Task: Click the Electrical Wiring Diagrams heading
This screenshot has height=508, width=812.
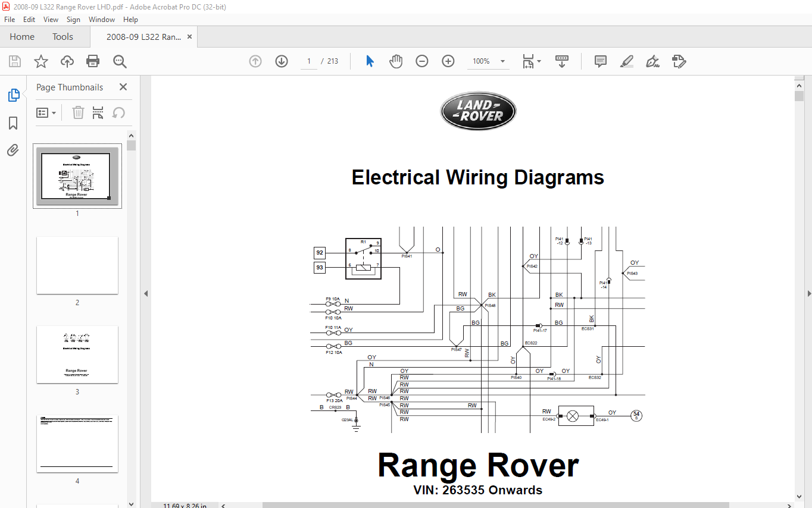Action: 478,177
